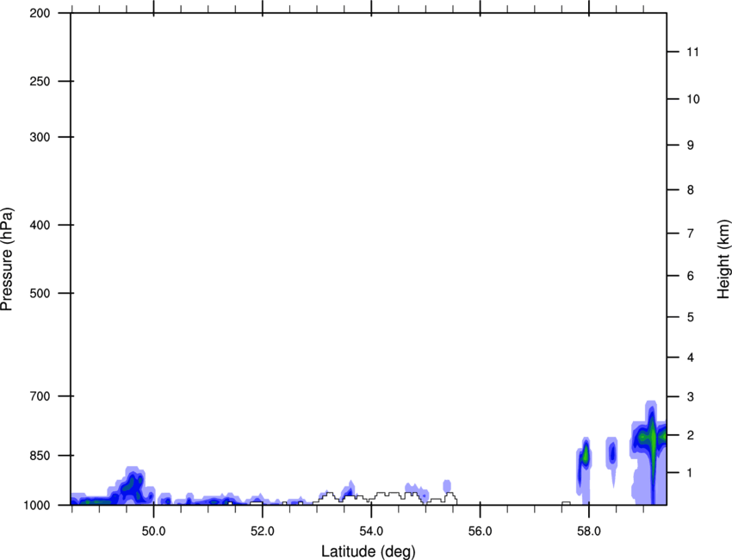732x560 pixels.
Task: Click the 8 km height label
Action: tap(691, 190)
